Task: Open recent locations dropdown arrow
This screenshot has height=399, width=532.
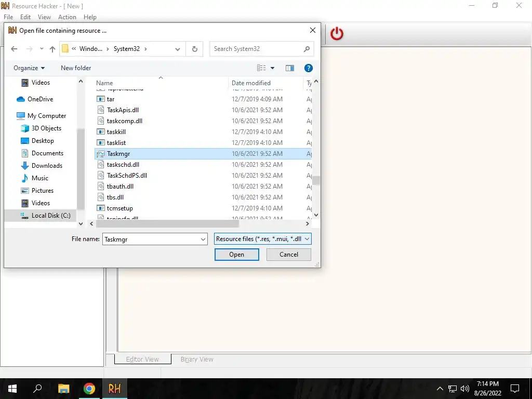Action: point(42,49)
